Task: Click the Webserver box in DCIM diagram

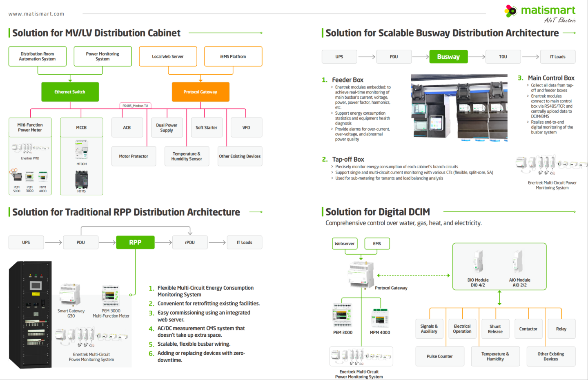Action: point(345,244)
